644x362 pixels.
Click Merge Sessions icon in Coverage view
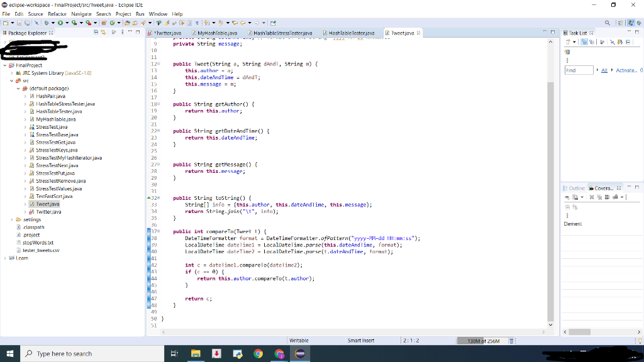click(x=607, y=197)
